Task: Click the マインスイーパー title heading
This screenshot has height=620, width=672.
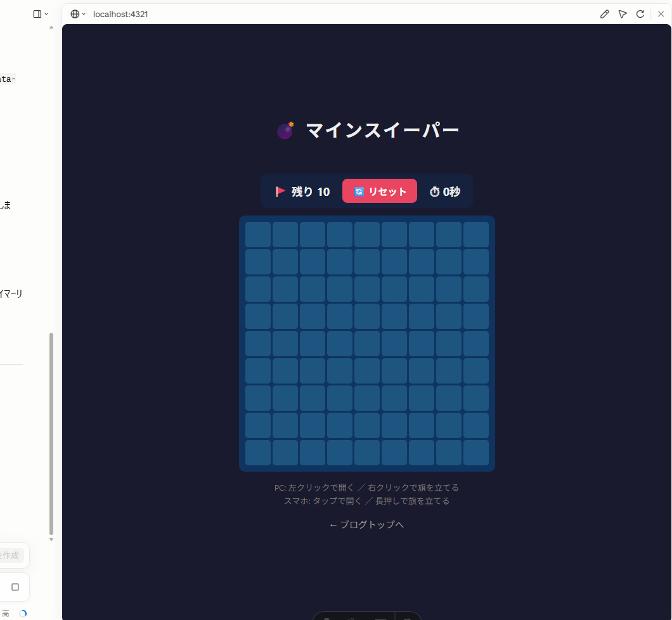Action: [382, 130]
